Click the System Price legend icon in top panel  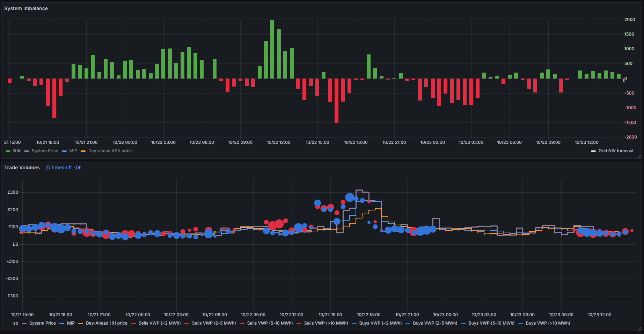[27, 151]
